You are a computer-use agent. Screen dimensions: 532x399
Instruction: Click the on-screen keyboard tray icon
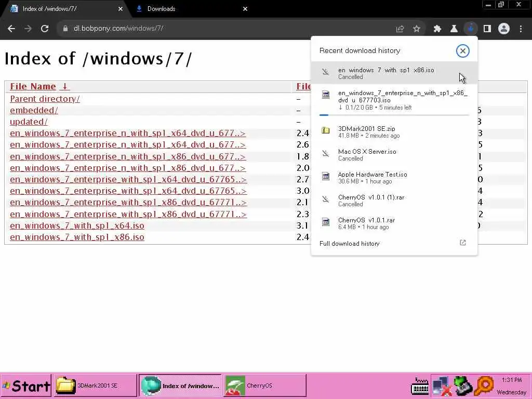coord(420,387)
